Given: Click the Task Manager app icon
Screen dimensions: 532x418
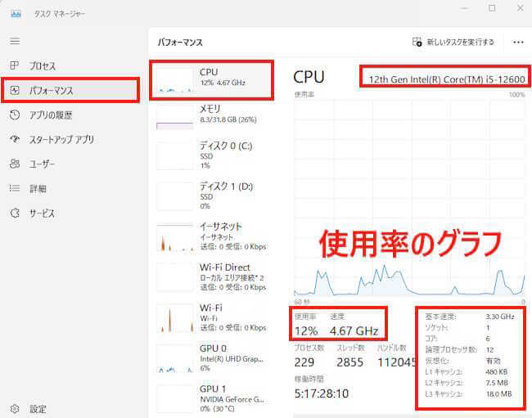Looking at the screenshot, I should tap(16, 14).
